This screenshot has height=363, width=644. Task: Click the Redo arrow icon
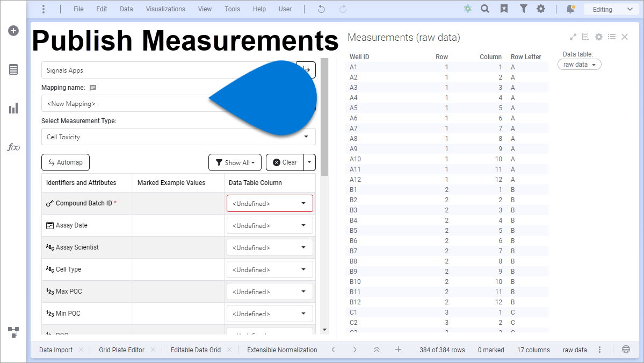pyautogui.click(x=343, y=9)
